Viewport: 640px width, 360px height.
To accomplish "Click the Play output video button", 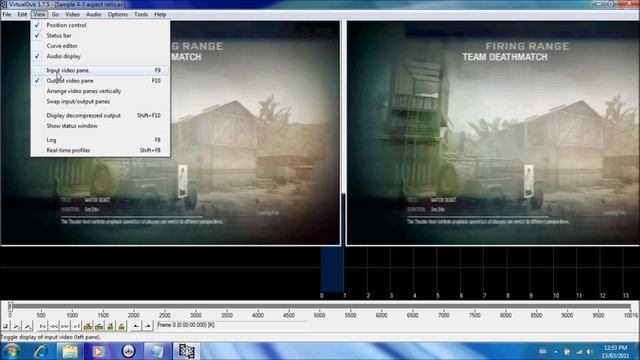I will point(27,326).
